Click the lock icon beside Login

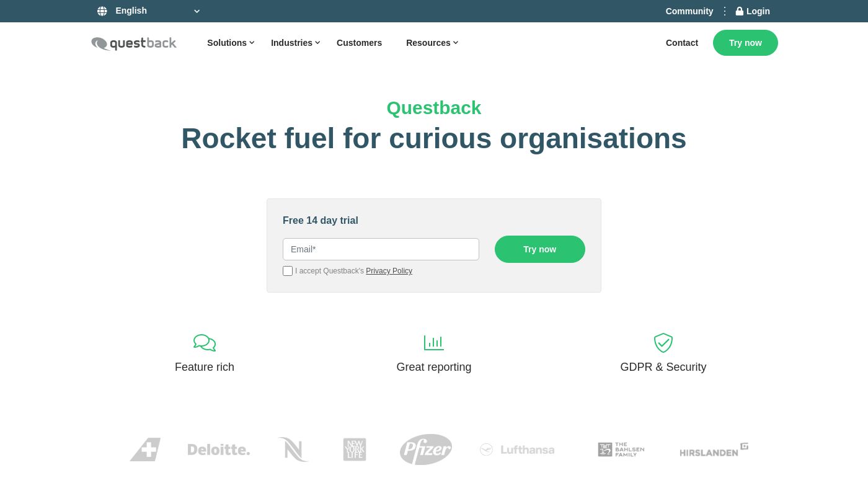pyautogui.click(x=739, y=11)
